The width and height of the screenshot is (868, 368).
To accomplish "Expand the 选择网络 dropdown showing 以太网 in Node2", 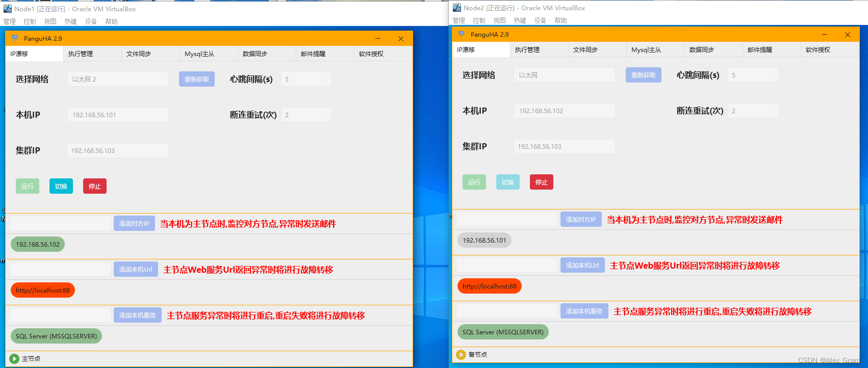I will point(565,75).
